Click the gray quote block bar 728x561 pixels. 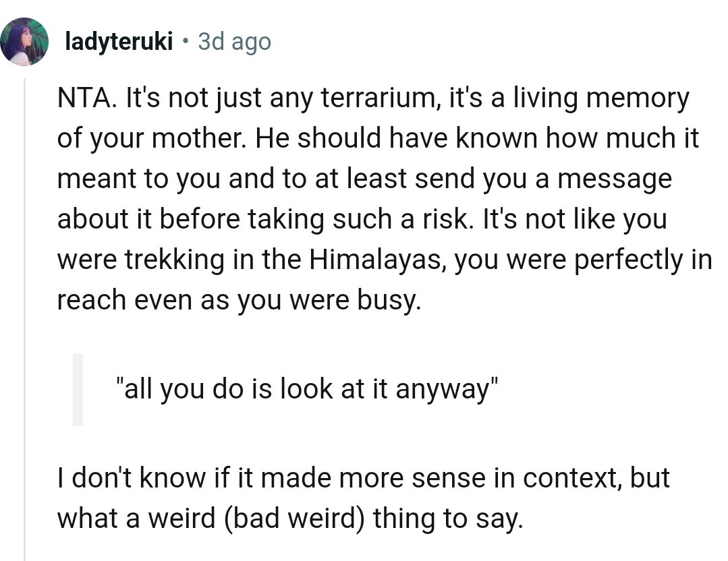pos(78,389)
